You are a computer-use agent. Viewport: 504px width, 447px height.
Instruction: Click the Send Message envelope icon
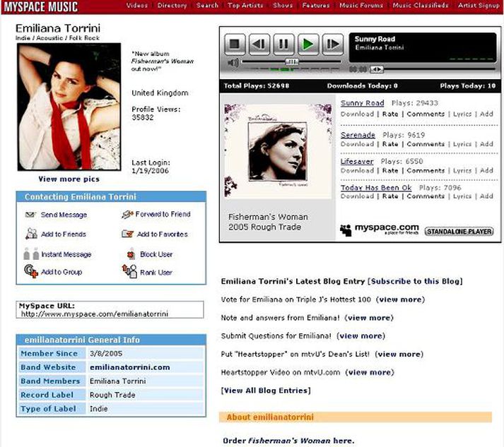[30, 215]
